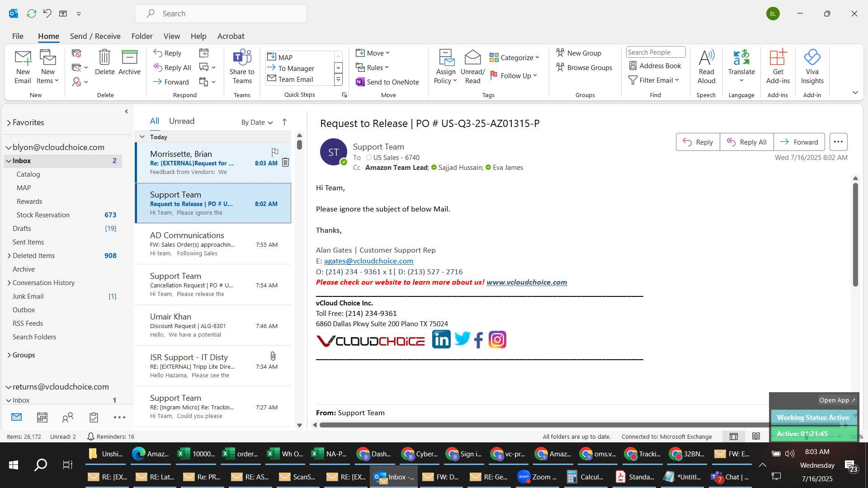Open the View tab

pyautogui.click(x=171, y=36)
